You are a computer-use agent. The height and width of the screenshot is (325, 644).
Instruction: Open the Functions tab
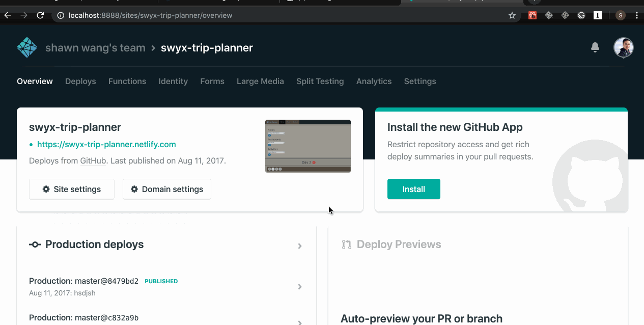click(x=127, y=81)
